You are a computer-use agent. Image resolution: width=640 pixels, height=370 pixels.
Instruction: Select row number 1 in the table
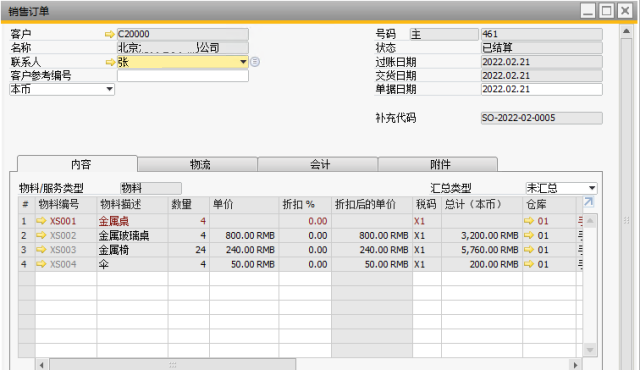(27, 221)
